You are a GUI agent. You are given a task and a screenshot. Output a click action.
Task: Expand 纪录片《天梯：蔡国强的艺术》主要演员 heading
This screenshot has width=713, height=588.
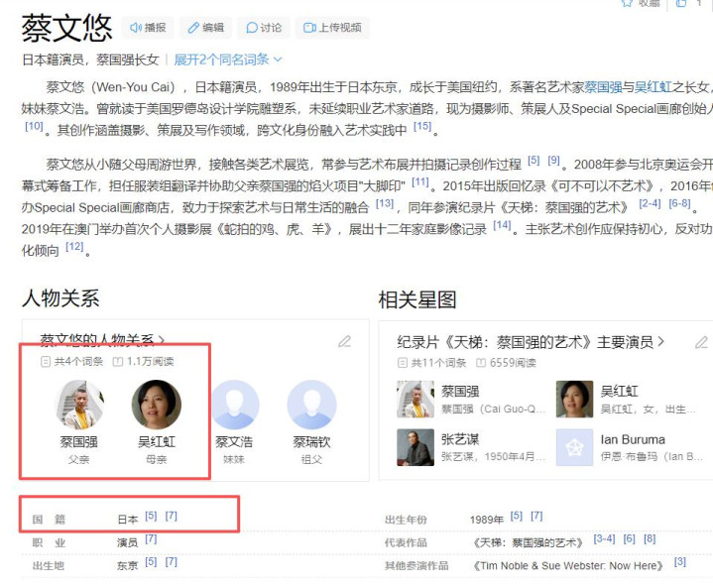pyautogui.click(x=531, y=342)
